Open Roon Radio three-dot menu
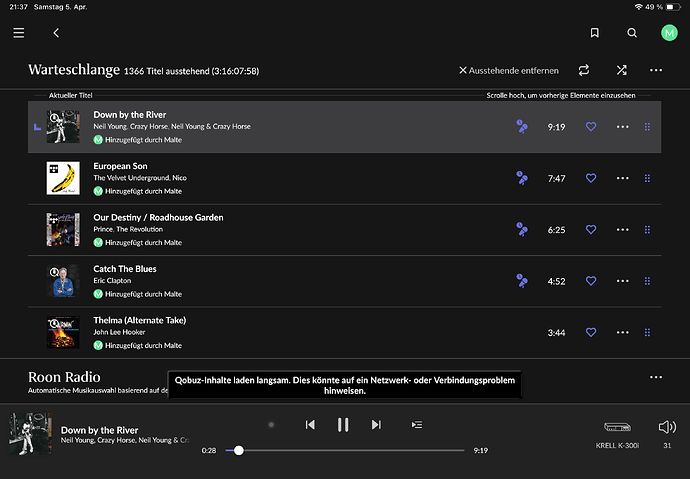The image size is (690, 479). click(656, 377)
